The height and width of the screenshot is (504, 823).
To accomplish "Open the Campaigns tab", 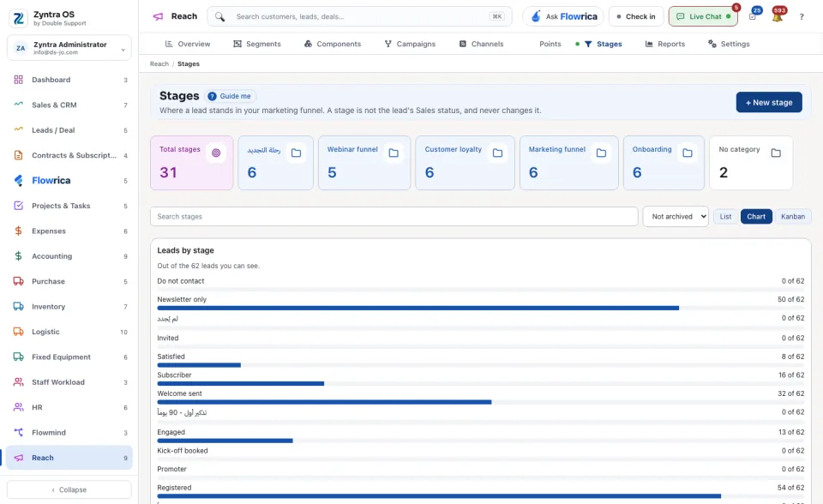I will click(x=410, y=44).
